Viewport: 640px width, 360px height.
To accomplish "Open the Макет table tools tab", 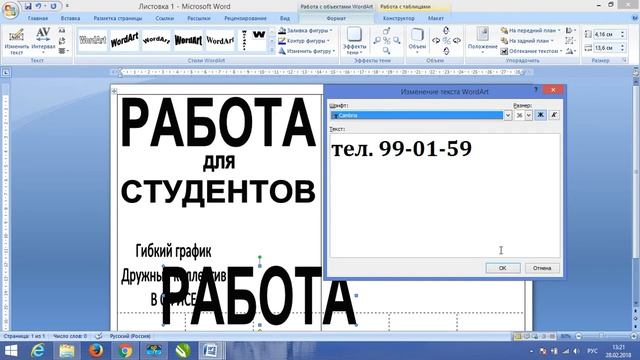I will pyautogui.click(x=436, y=18).
